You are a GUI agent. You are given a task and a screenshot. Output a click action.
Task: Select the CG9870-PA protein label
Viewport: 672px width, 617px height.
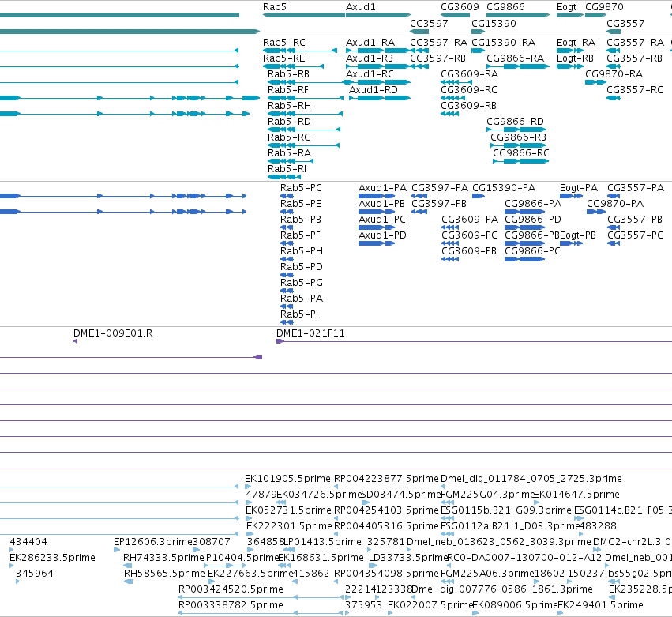(615, 204)
